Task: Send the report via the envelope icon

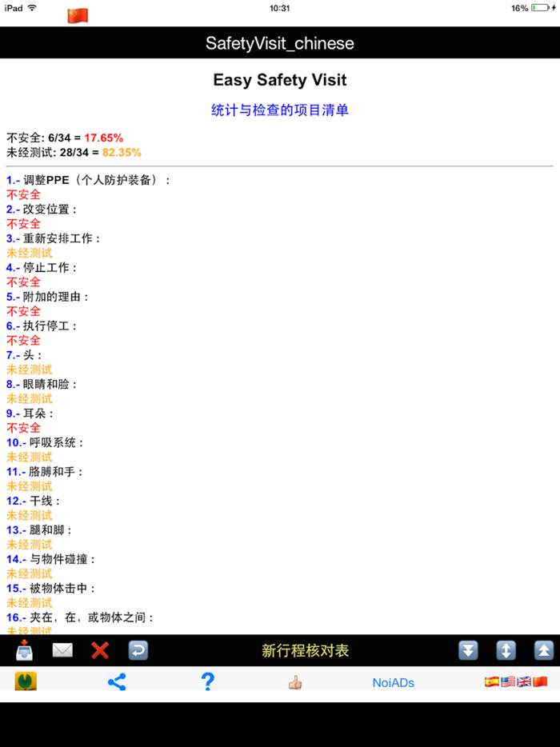Action: point(62,650)
